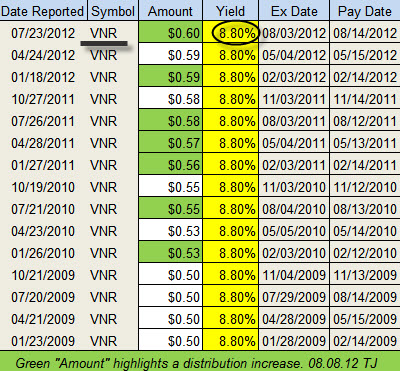Click the green $0.60 amount cell
Viewport: 400px width, 371px height.
coord(170,32)
